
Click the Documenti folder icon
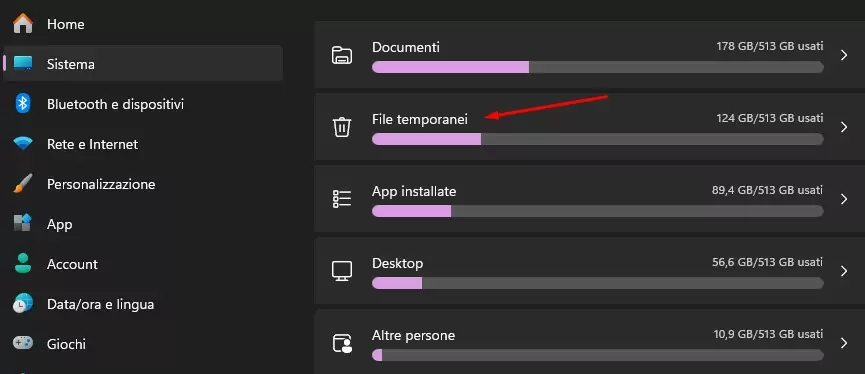point(341,55)
